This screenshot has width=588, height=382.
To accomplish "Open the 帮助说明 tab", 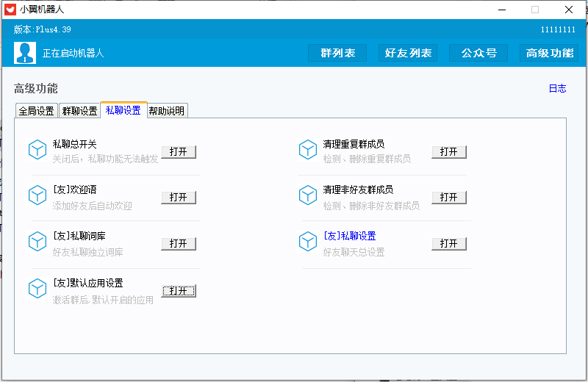I will (167, 111).
